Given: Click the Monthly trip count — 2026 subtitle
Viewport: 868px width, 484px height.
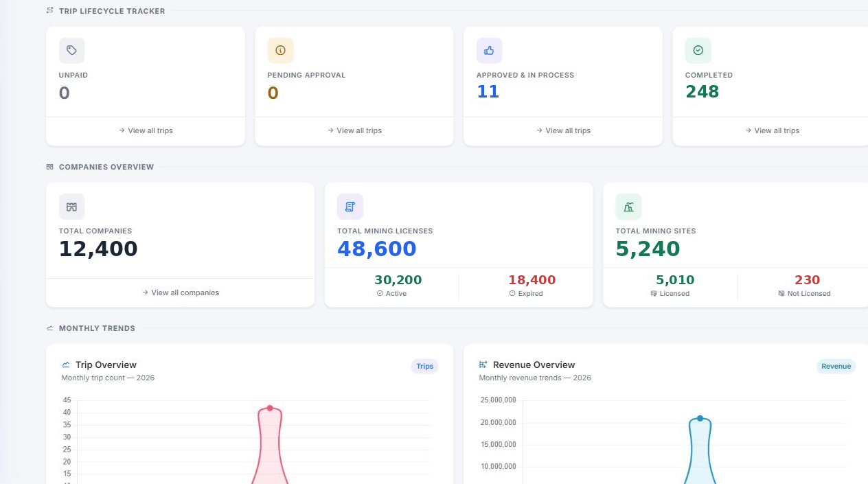Looking at the screenshot, I should point(108,378).
